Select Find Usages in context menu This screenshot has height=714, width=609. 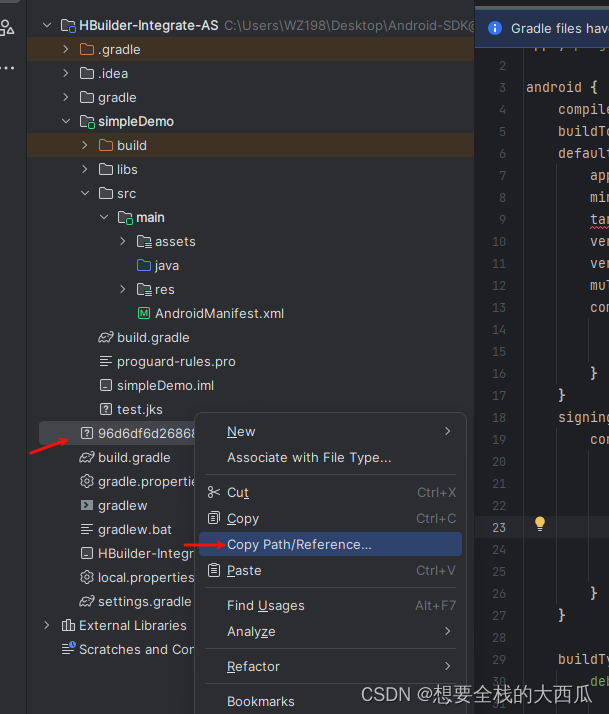point(265,605)
